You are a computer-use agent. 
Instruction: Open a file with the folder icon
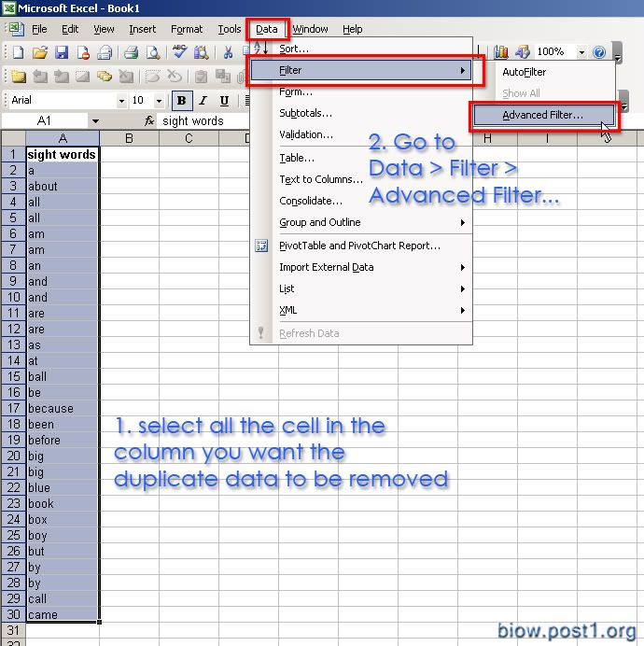[40, 52]
